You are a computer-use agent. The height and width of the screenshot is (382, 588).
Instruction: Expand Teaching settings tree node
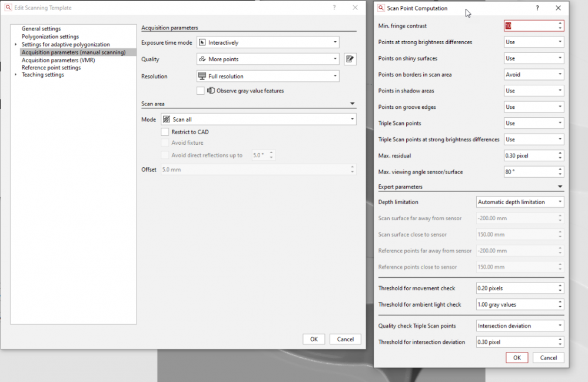pyautogui.click(x=16, y=75)
